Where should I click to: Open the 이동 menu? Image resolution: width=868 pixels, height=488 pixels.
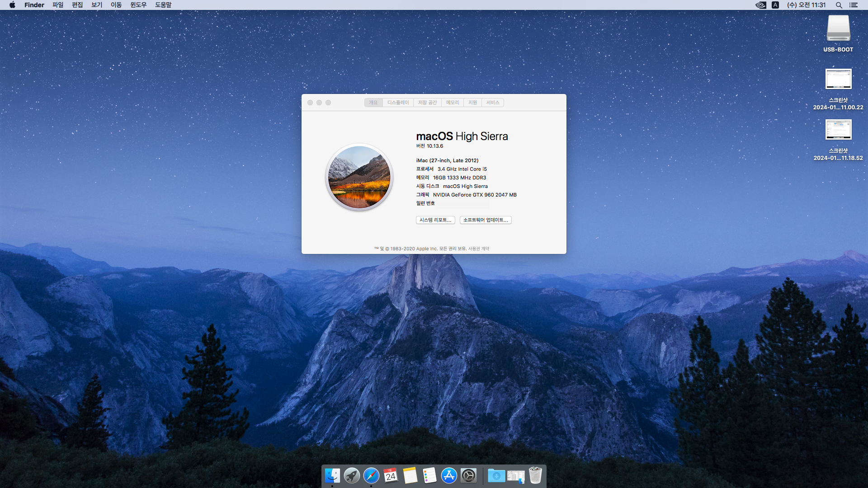(116, 5)
